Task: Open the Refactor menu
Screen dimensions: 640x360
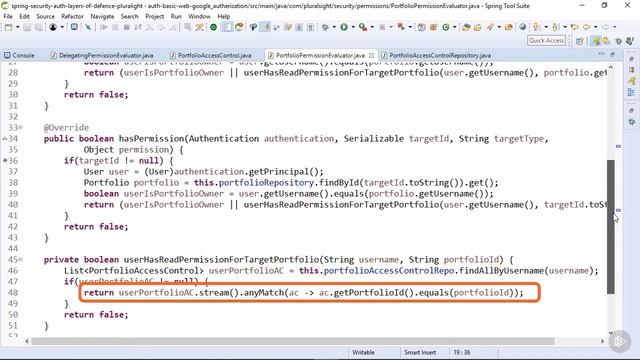Action: (x=72, y=16)
